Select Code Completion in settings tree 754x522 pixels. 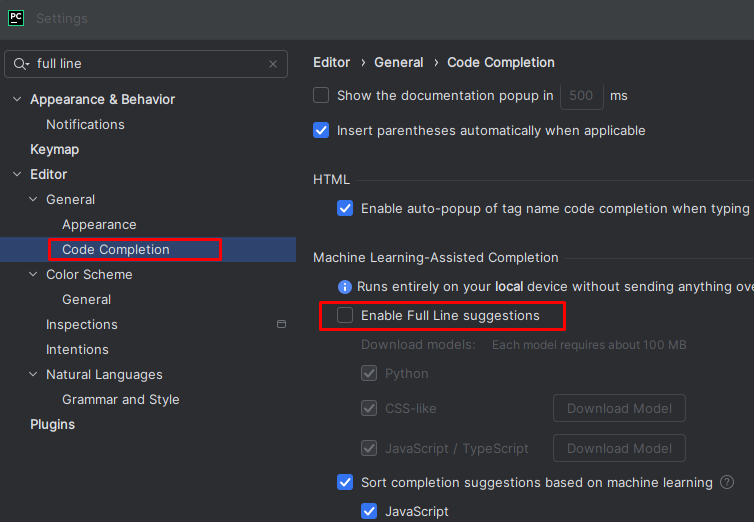[x=116, y=250]
